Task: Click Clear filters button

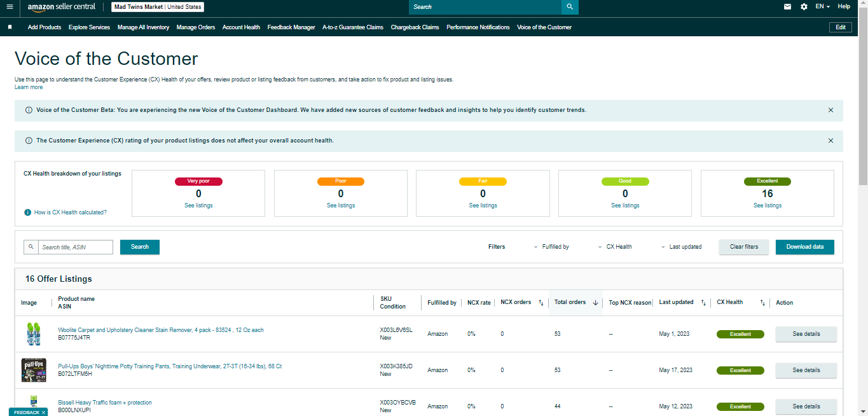Action: click(x=744, y=247)
